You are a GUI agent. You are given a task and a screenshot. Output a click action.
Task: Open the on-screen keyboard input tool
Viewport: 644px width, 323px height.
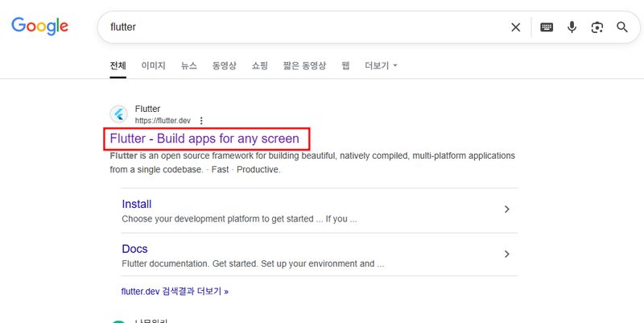(547, 27)
